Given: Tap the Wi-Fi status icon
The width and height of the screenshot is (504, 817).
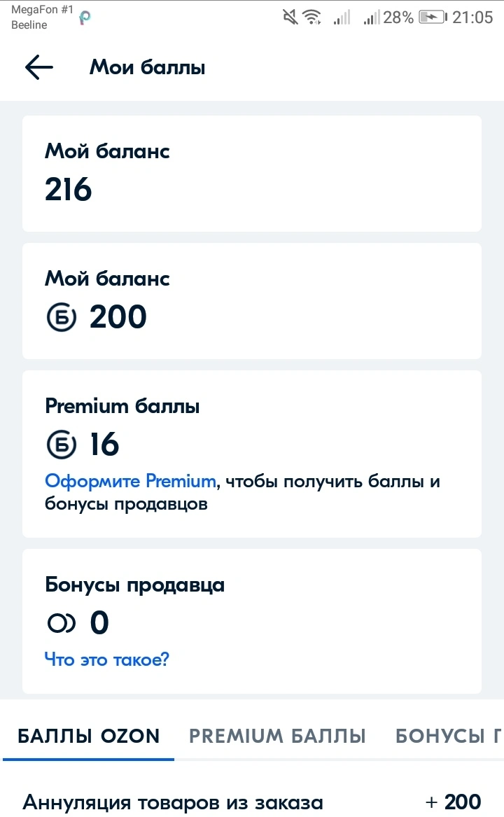Looking at the screenshot, I should [312, 18].
